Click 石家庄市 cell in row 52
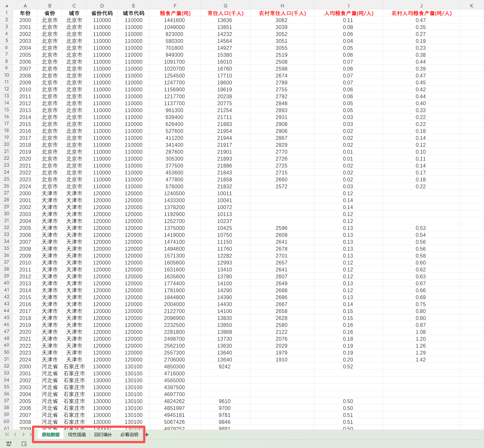Screen dimensions: 484x448 pos(74,366)
